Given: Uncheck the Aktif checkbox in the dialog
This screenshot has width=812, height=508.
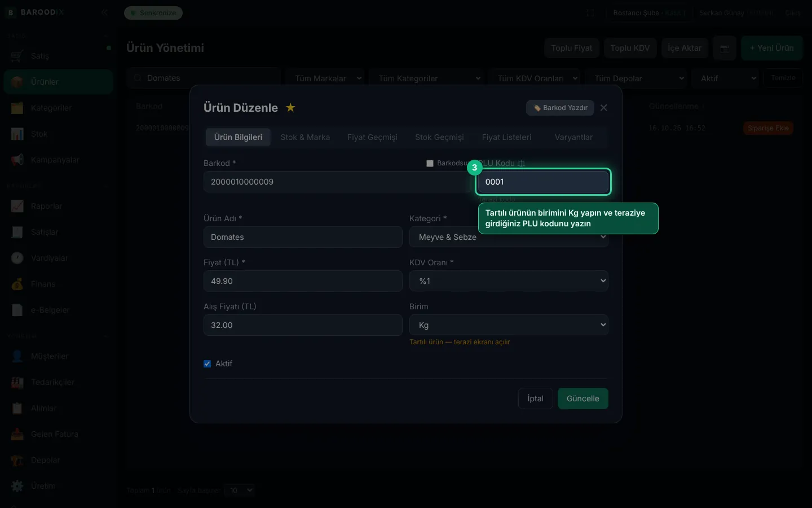Looking at the screenshot, I should [x=207, y=364].
